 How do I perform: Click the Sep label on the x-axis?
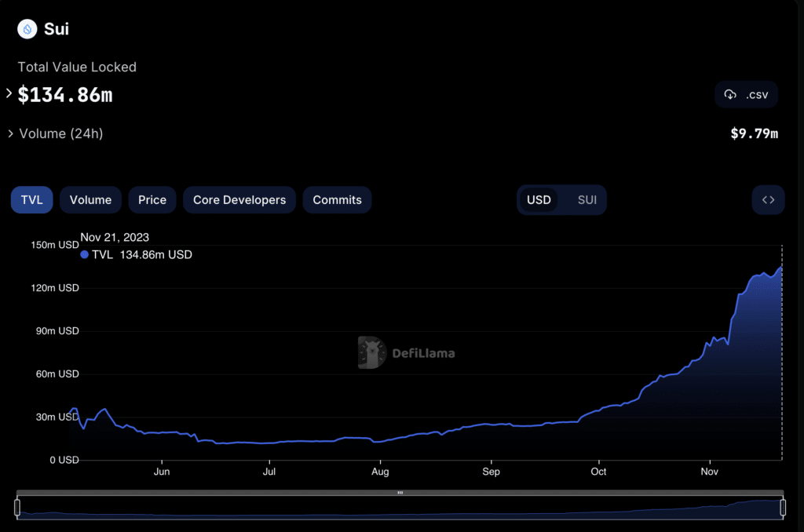(492, 472)
